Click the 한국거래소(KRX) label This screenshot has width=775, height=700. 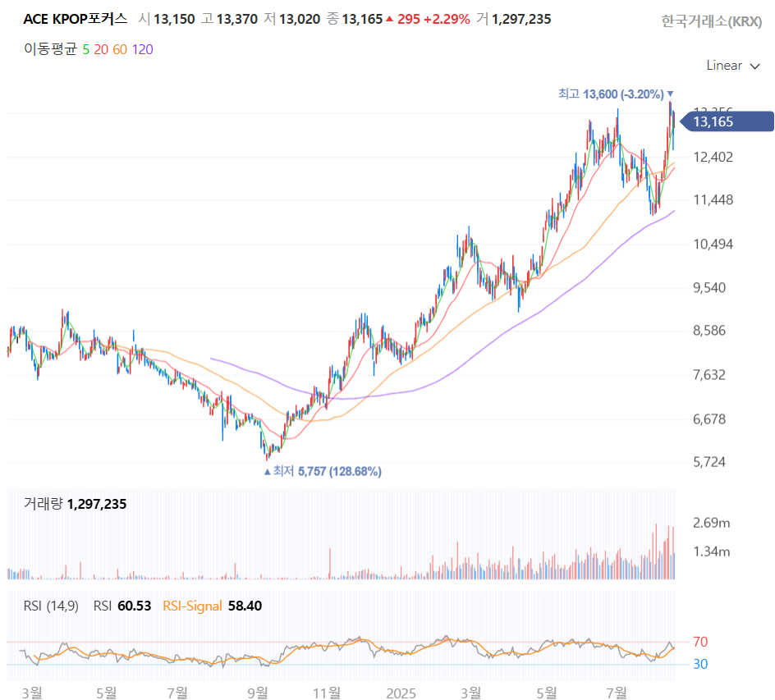712,21
